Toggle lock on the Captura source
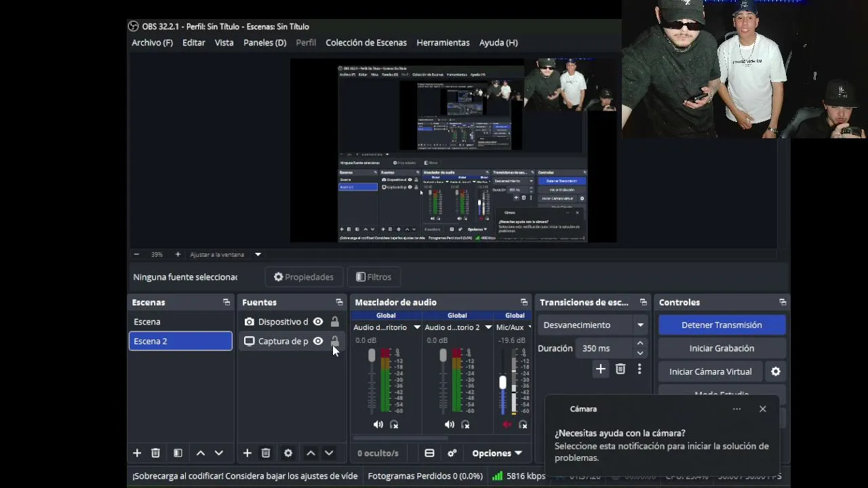The height and width of the screenshot is (488, 868). [334, 341]
